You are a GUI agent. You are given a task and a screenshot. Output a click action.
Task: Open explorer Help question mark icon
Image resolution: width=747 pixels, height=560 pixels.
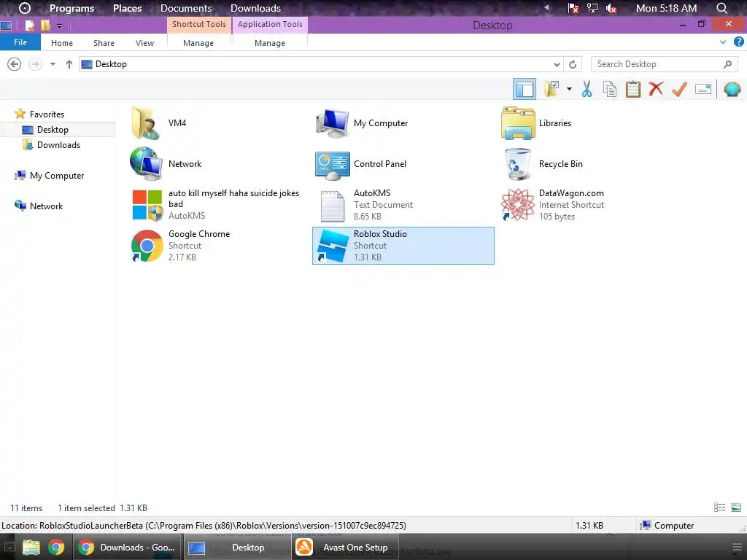click(738, 42)
